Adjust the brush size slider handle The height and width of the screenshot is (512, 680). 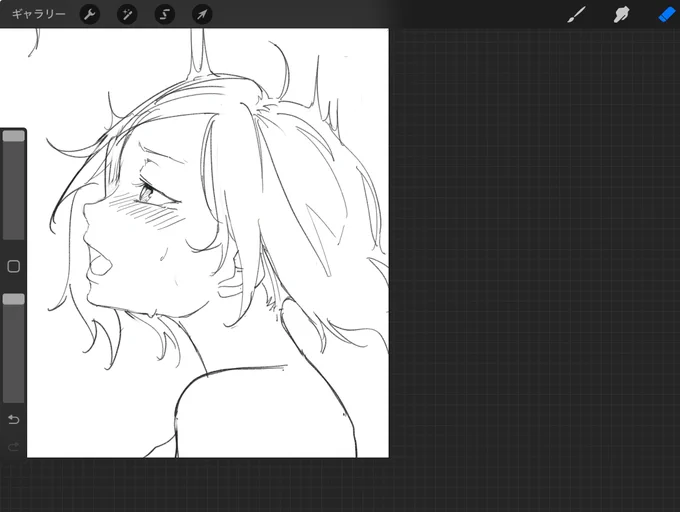[x=13, y=136]
